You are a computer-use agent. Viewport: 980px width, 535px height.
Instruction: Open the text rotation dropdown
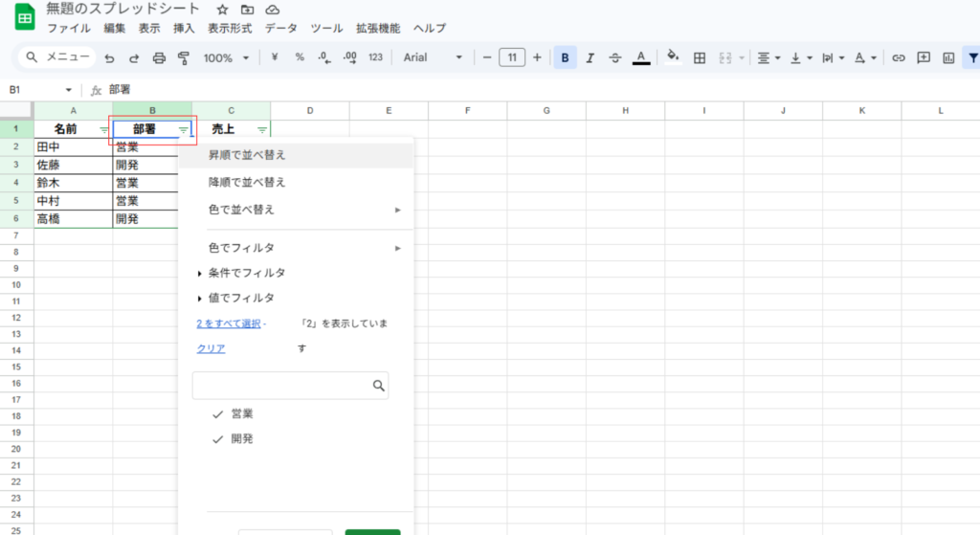point(865,57)
